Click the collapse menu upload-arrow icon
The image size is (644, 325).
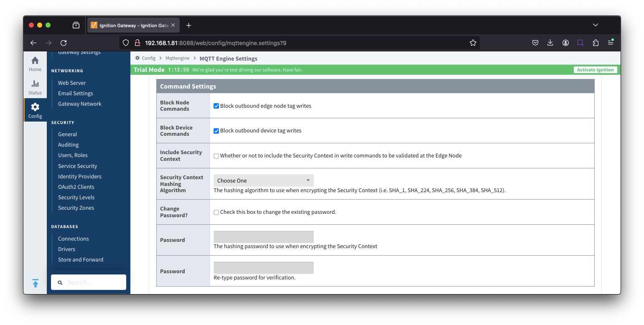coord(36,283)
